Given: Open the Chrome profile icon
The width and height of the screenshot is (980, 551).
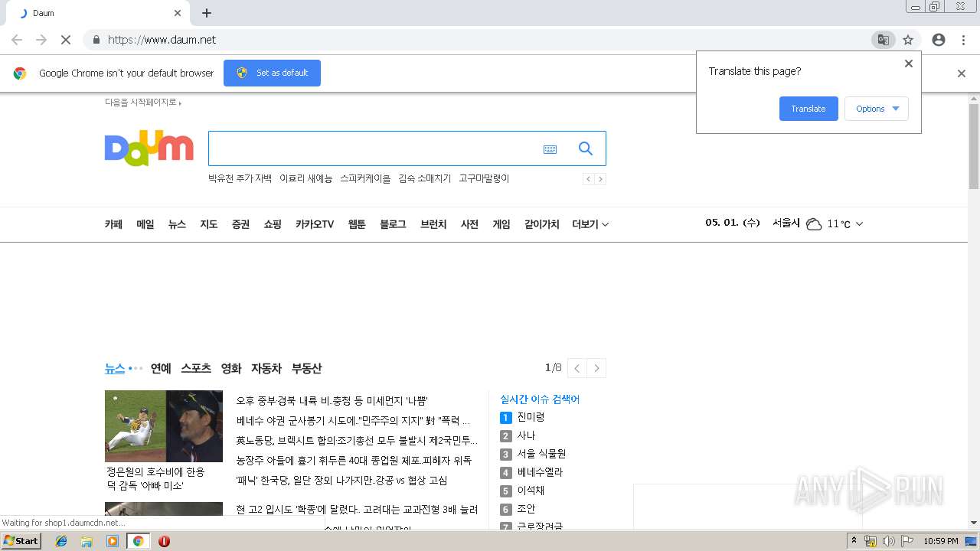Looking at the screenshot, I should (939, 40).
